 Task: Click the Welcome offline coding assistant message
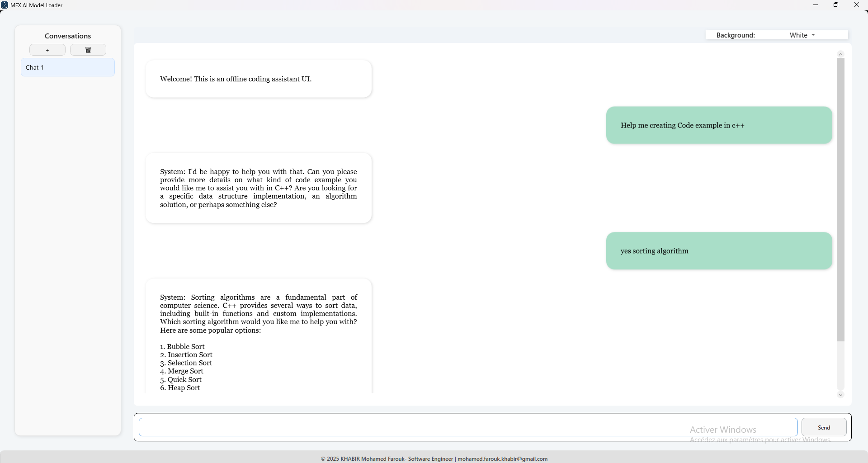click(259, 79)
